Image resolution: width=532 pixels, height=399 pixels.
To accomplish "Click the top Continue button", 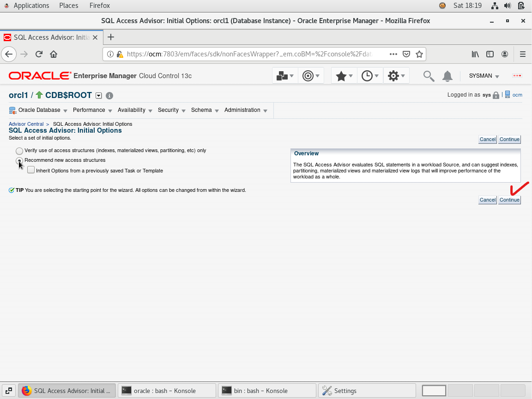I will point(509,139).
